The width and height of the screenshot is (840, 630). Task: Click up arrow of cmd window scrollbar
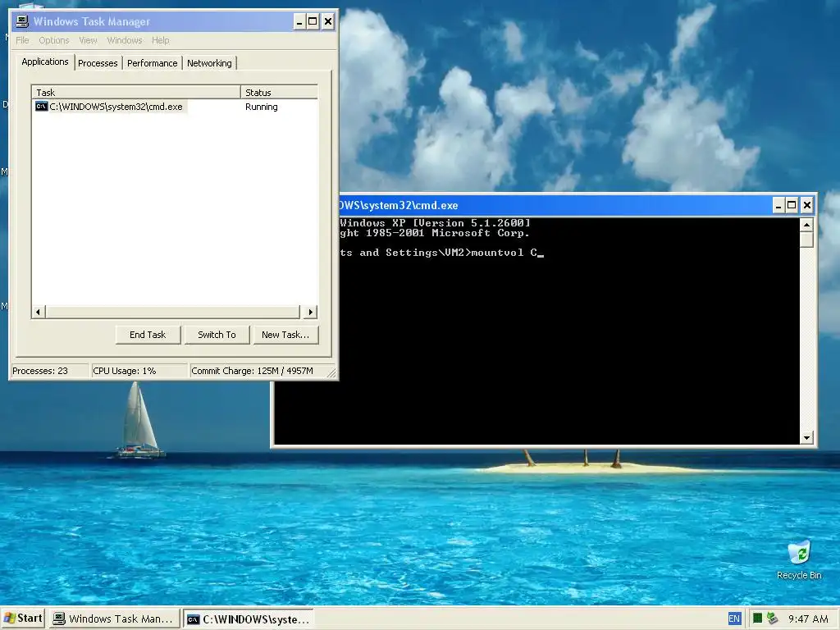[x=807, y=225]
